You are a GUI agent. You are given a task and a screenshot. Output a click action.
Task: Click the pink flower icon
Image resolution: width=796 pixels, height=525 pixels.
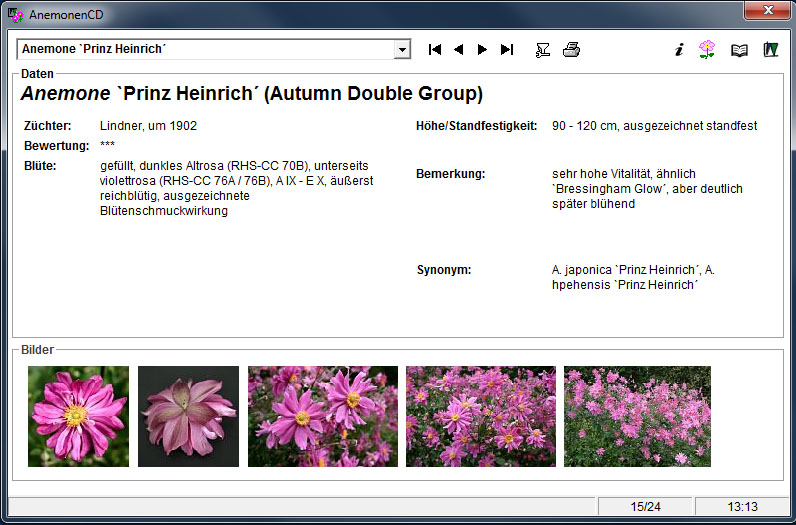707,49
